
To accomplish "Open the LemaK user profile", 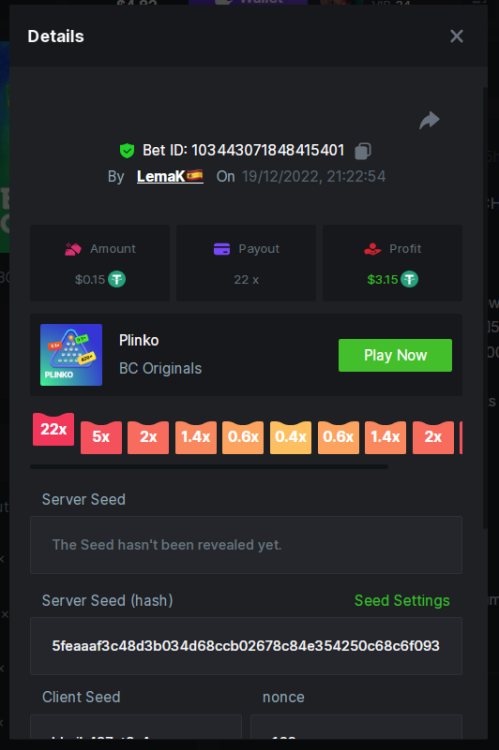I will 170,176.
